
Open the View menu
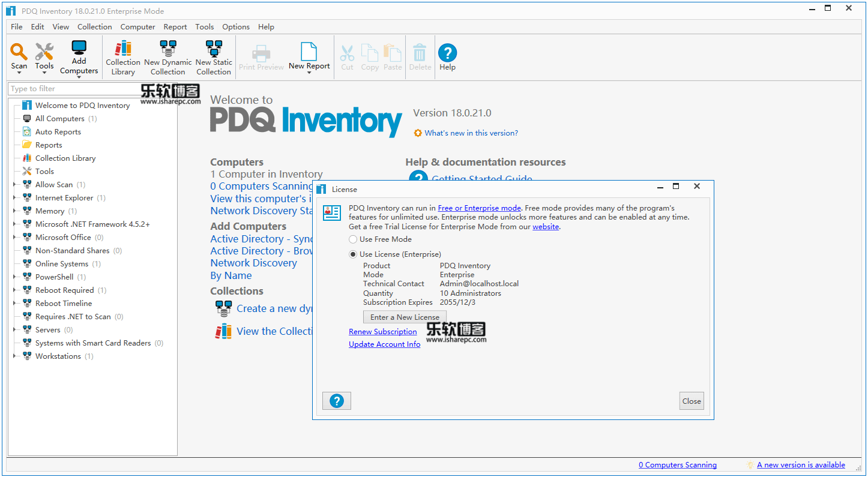point(61,27)
